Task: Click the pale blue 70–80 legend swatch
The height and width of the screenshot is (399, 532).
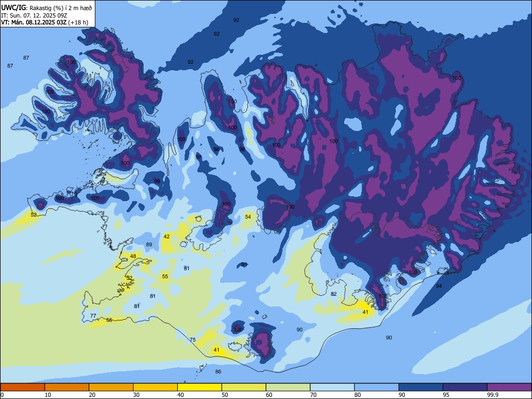Action: tap(332, 387)
